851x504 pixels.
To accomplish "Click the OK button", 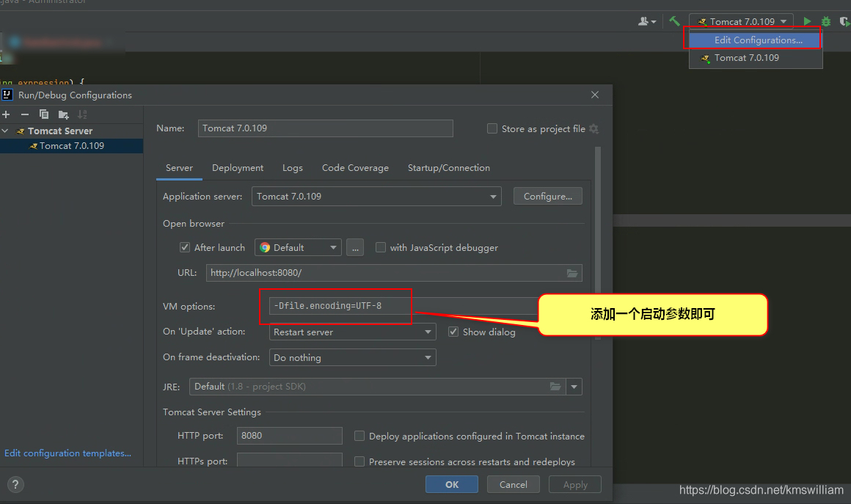I will click(x=452, y=484).
